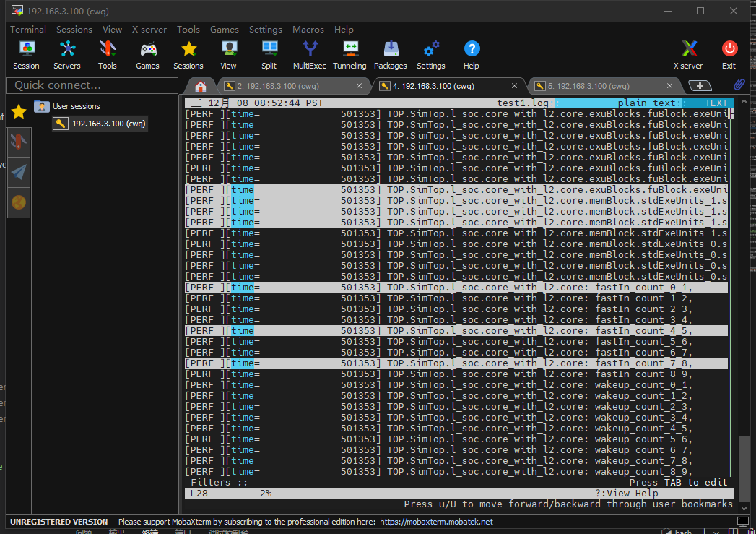Click the scroll up arrow of terminal
This screenshot has height=534, width=756.
point(744,102)
